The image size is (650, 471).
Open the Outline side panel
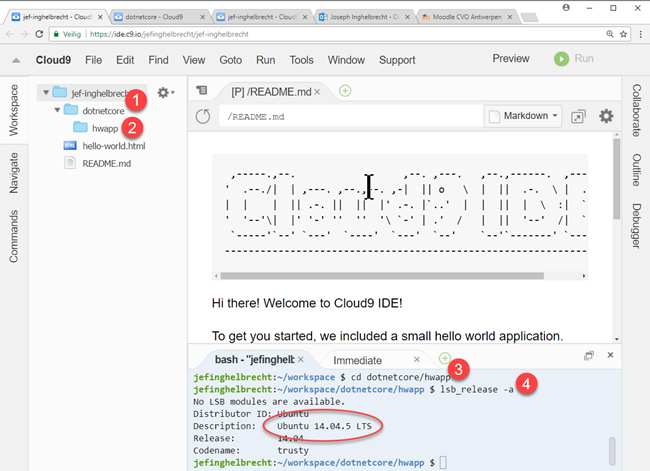(636, 170)
